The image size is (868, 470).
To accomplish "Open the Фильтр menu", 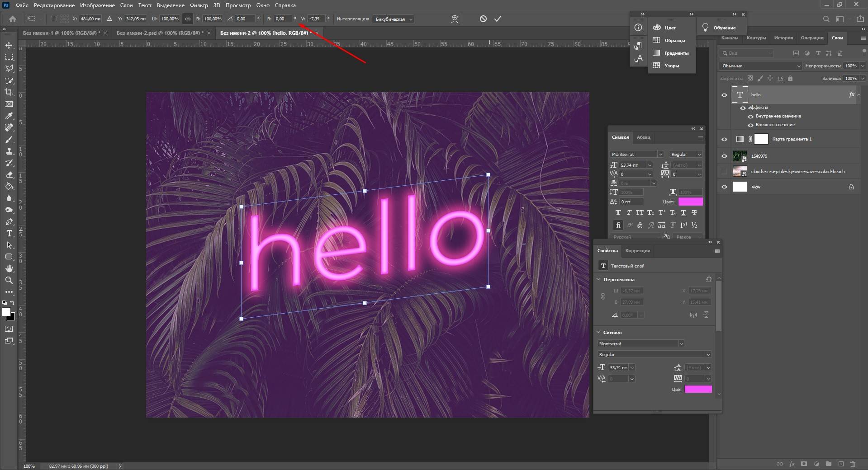I will click(x=199, y=5).
